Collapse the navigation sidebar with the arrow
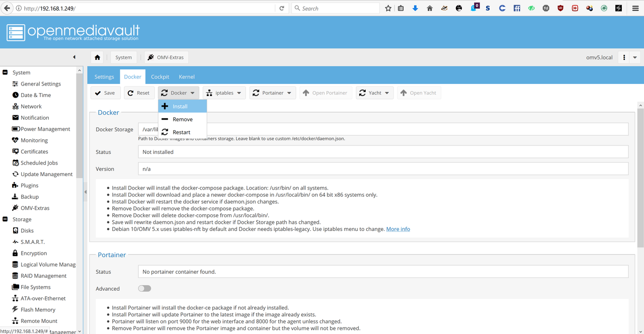This screenshot has height=334, width=644. point(74,57)
